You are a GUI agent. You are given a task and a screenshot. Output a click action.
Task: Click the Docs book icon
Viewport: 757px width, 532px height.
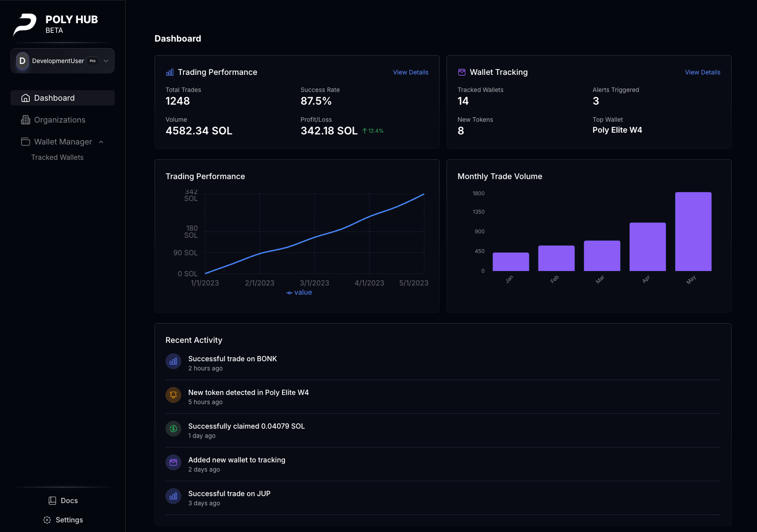53,500
